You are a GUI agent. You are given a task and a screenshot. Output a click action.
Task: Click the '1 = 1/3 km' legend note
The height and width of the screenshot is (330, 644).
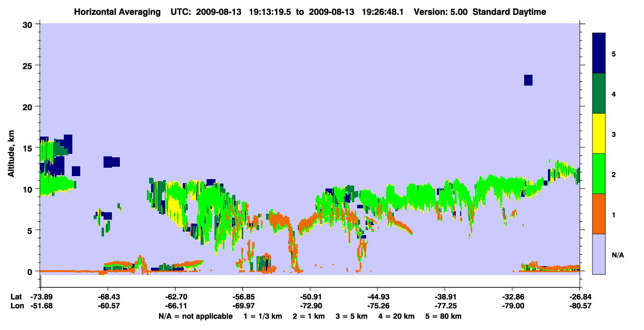click(x=262, y=316)
